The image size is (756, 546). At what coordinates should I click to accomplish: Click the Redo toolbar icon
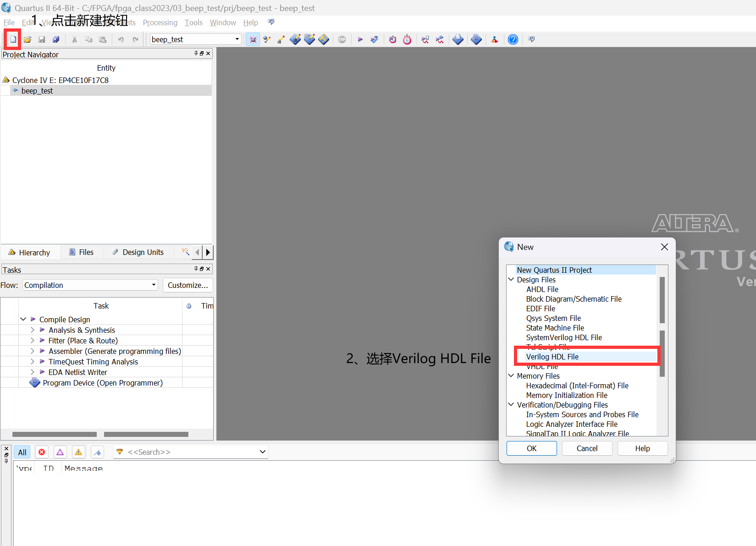[135, 39]
